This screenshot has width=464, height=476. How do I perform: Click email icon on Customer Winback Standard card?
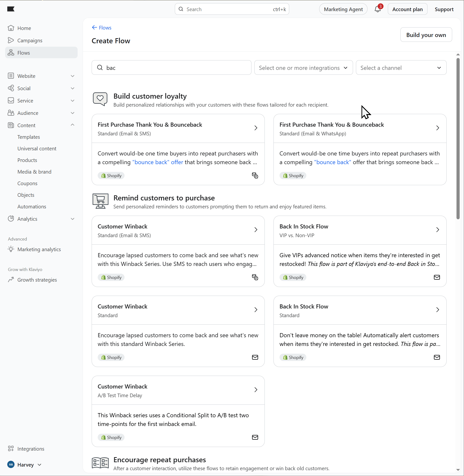pyautogui.click(x=255, y=357)
